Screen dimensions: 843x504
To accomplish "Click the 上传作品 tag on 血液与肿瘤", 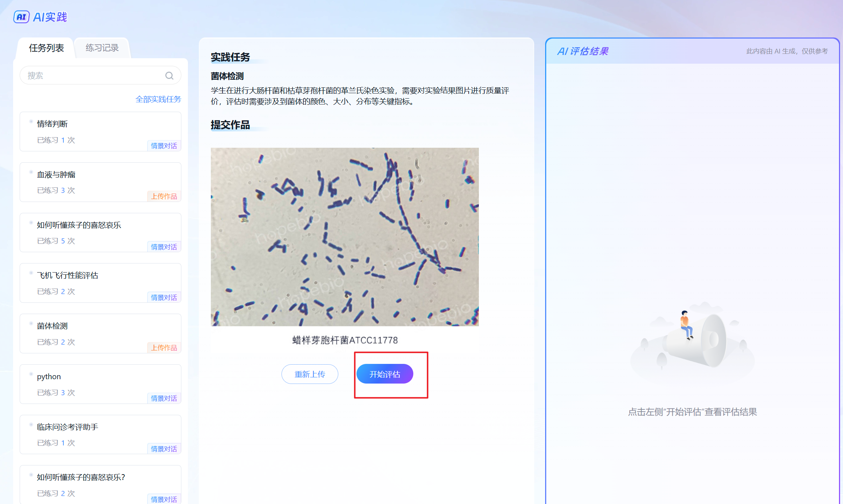I will (164, 197).
